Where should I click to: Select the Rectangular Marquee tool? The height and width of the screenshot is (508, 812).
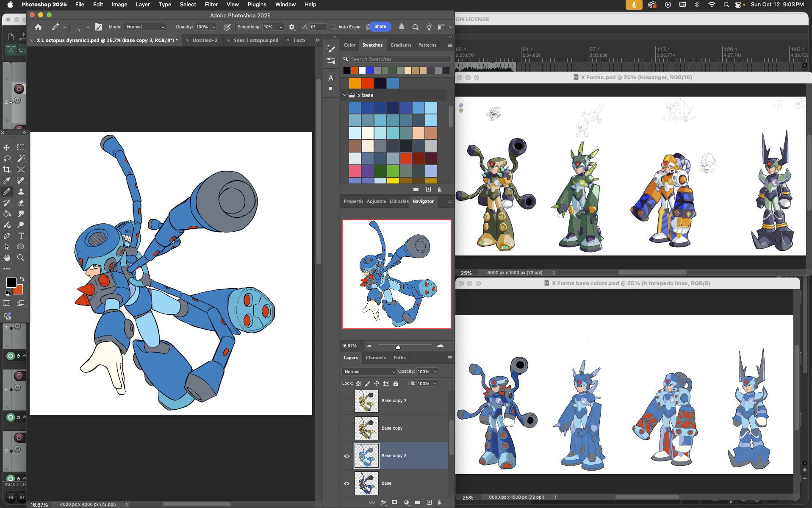click(x=21, y=147)
